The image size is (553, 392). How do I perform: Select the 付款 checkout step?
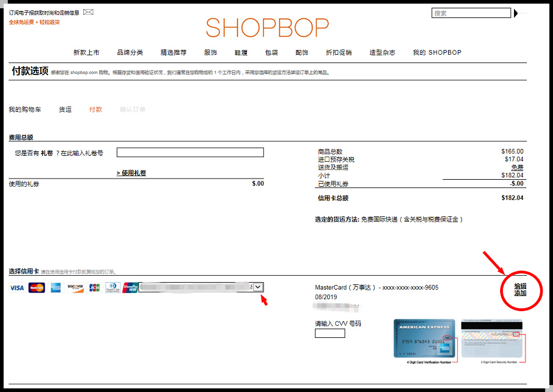(95, 110)
